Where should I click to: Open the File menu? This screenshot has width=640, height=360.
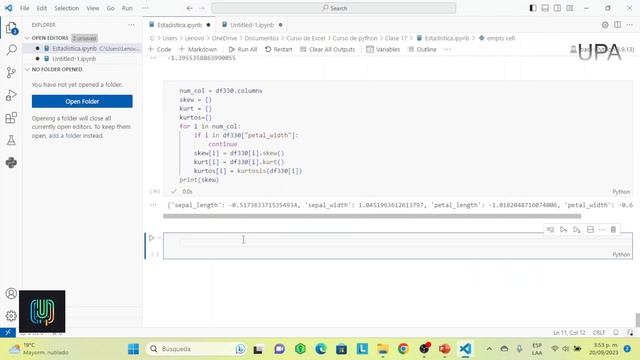[x=24, y=8]
